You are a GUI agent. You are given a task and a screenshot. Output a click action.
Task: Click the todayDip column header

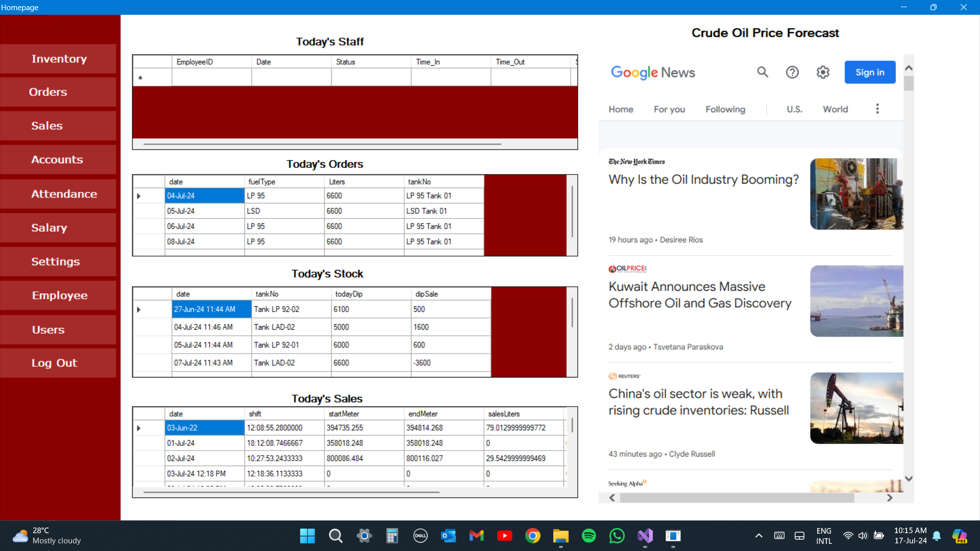coord(371,294)
